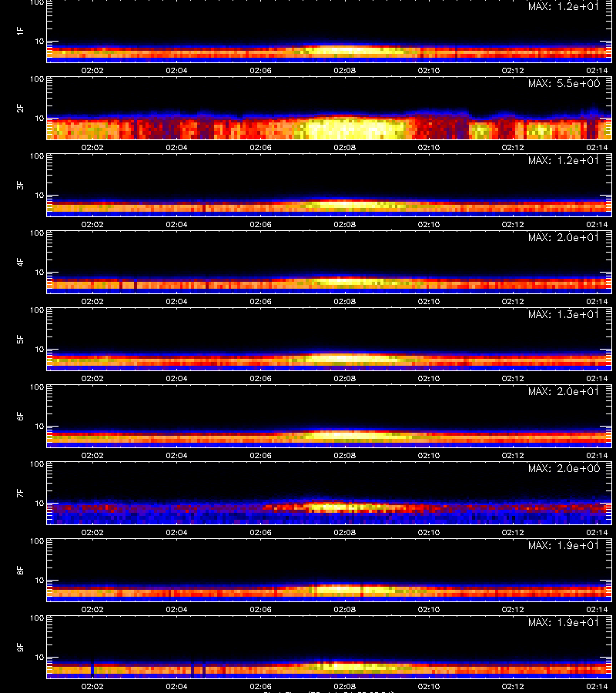616x693 pixels.
Task: Click 02:08 tick label under 4F panel
Action: (x=345, y=301)
